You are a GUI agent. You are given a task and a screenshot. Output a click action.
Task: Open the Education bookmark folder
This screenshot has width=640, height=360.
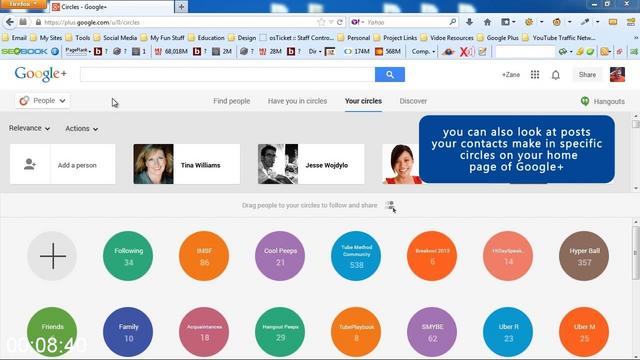pyautogui.click(x=206, y=38)
